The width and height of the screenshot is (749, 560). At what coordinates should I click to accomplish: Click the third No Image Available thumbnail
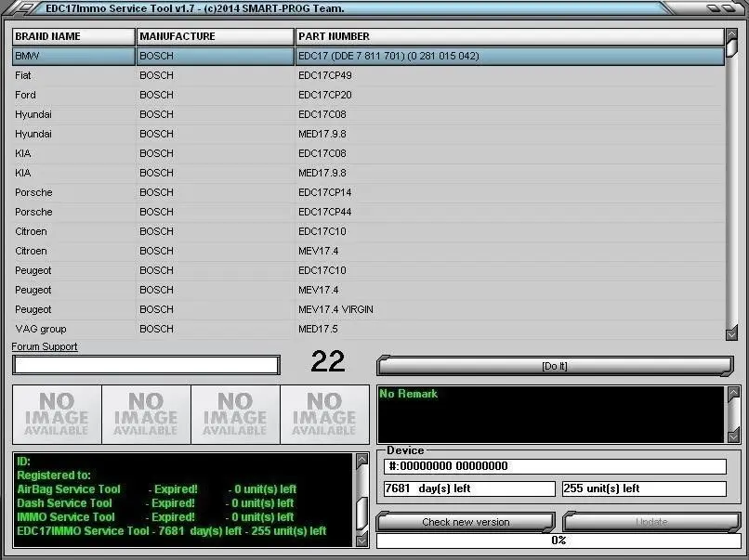tap(235, 414)
